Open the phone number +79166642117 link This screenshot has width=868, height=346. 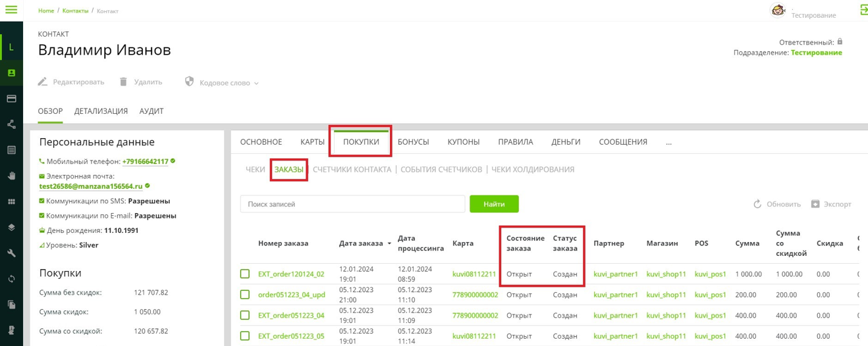145,161
